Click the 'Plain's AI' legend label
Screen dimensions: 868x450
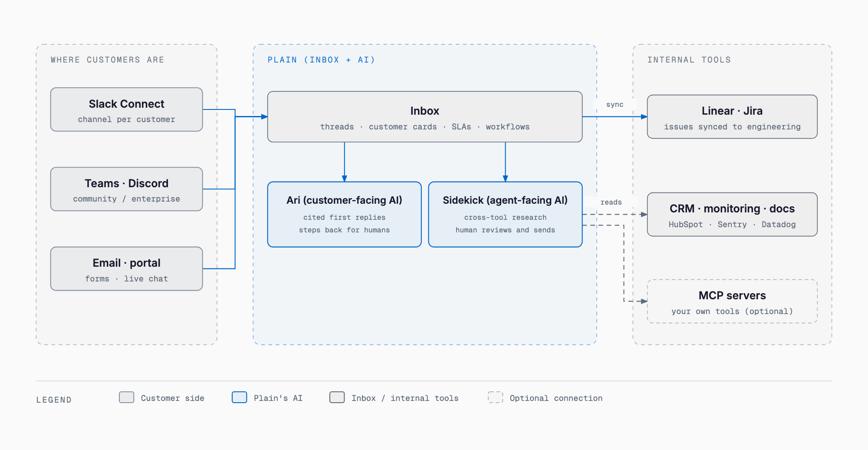click(x=278, y=398)
